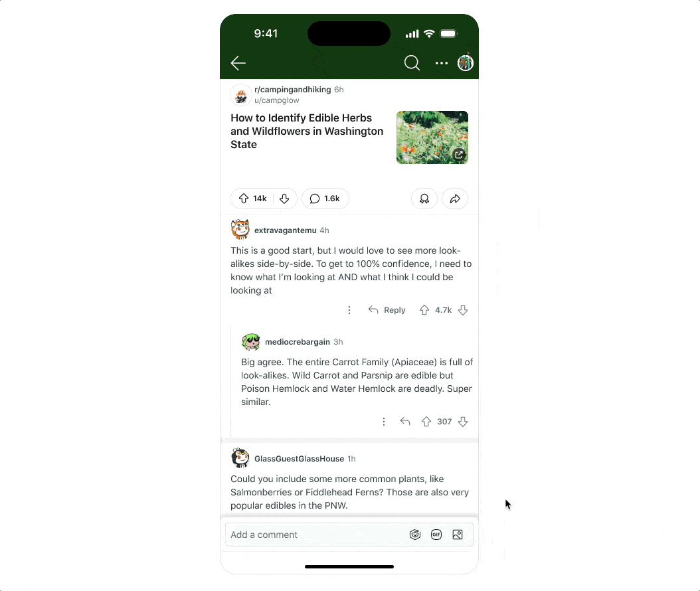Open the profile avatar in header
Screen dimensions: 700x591
(x=465, y=62)
